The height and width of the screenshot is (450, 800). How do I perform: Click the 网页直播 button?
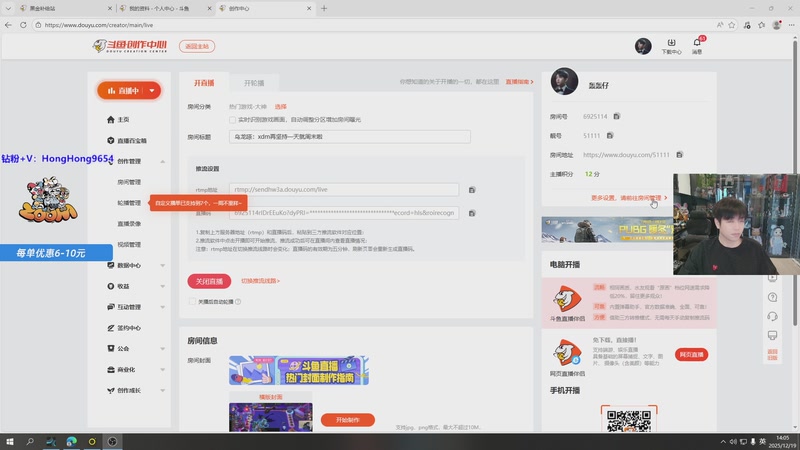(x=691, y=354)
